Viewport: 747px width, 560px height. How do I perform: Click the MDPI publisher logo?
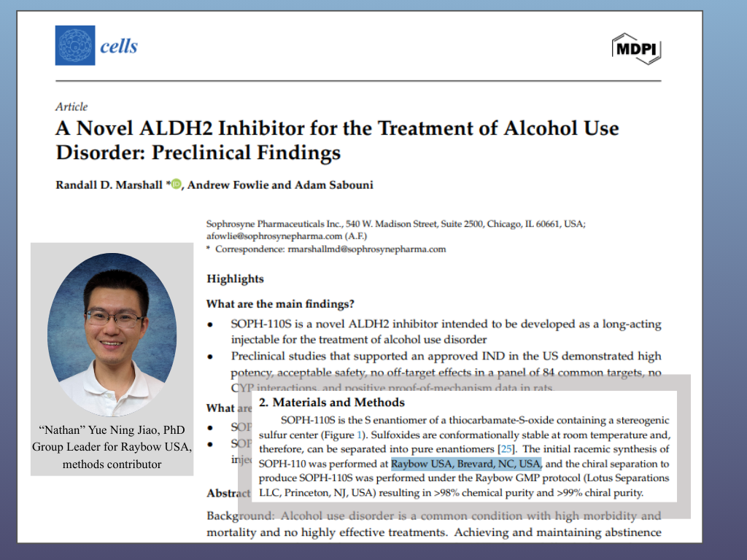(636, 48)
